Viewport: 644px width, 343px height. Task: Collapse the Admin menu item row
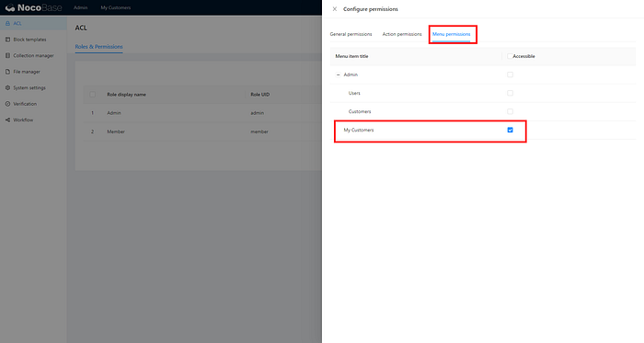click(x=338, y=74)
